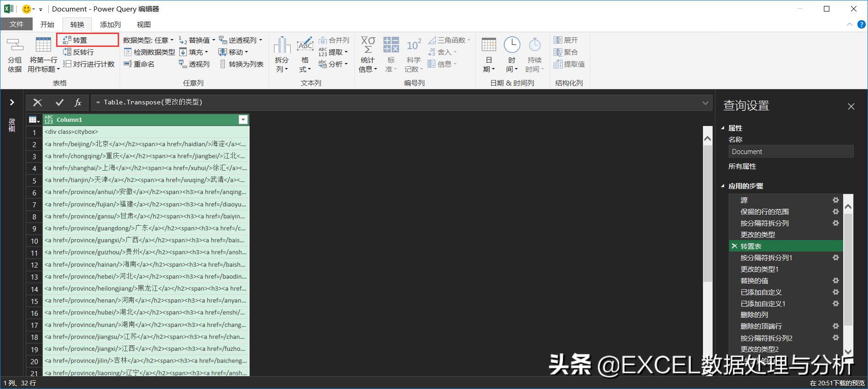Click Detect Data Type (检测数据类型)
Viewport: 868px width, 389px height.
[149, 52]
